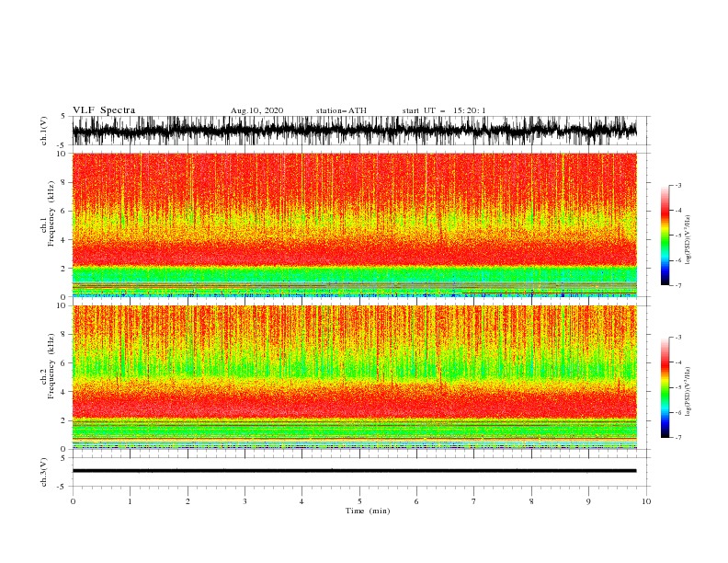
Task: Click the ch.1 color bar "log(PSD)(V²/Hz)" label
Action: 688,240
